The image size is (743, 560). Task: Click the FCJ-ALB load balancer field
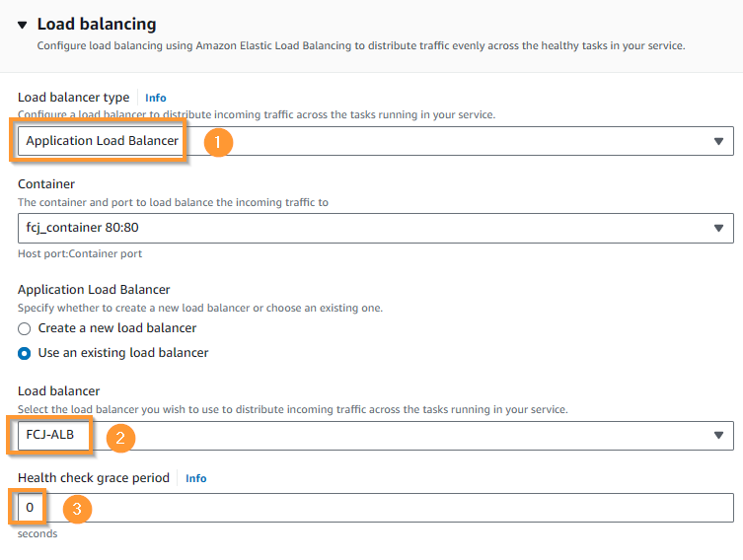(x=375, y=436)
